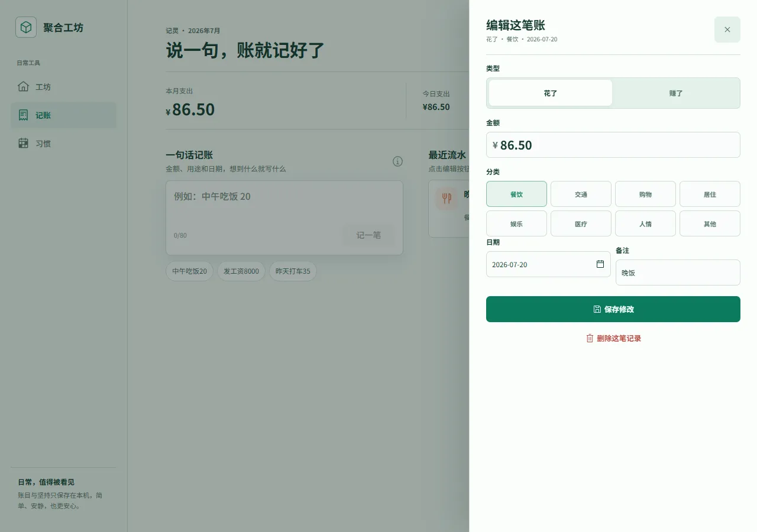Choose 餐饮 category

(x=516, y=194)
